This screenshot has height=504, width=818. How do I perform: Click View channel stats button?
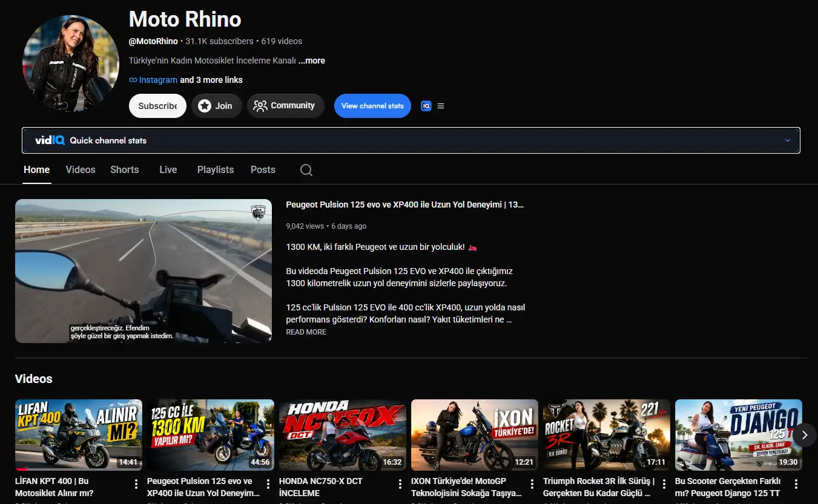tap(372, 106)
